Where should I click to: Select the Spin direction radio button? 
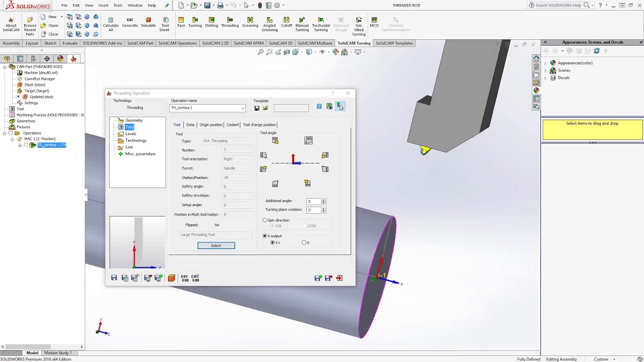(x=265, y=220)
